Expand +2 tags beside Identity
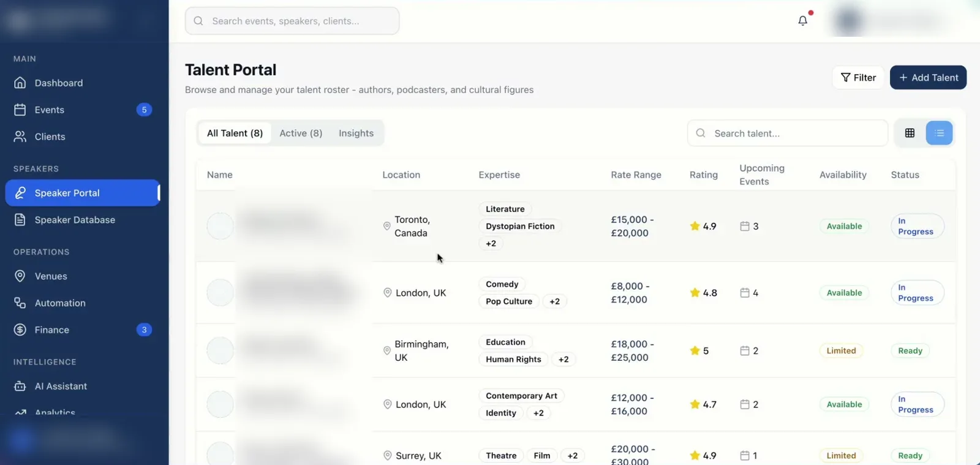The image size is (980, 465). click(x=538, y=413)
